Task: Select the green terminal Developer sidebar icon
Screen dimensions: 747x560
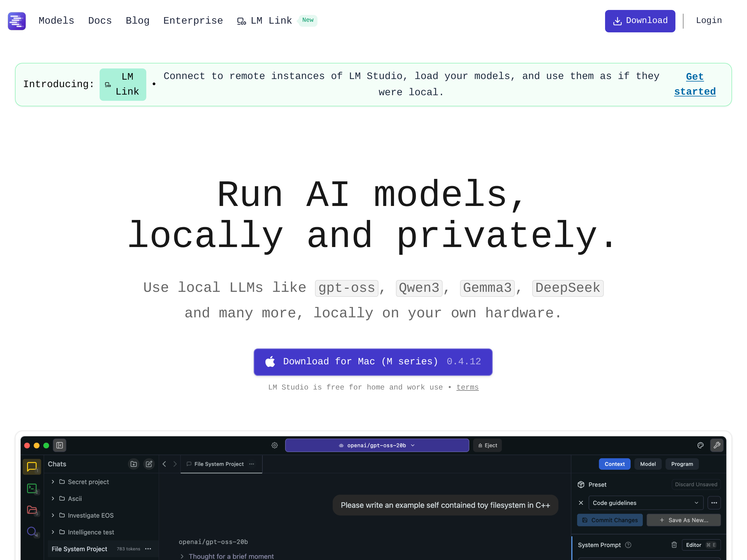Action: (32, 488)
